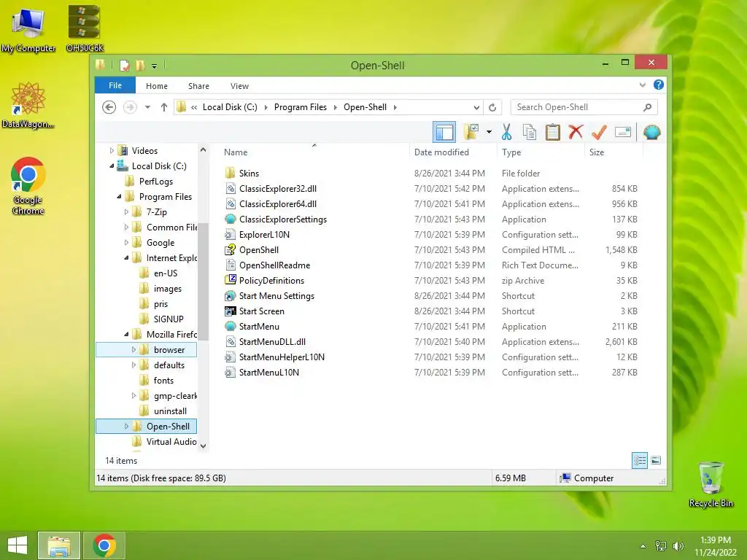Open Google Chrome desktop shortcut

28,186
